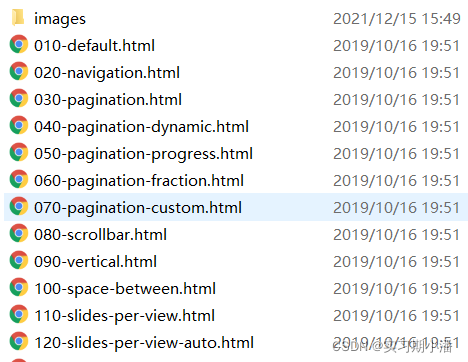Screen dimensions: 468x362
Task: Select the images folder name
Action: 60,19
